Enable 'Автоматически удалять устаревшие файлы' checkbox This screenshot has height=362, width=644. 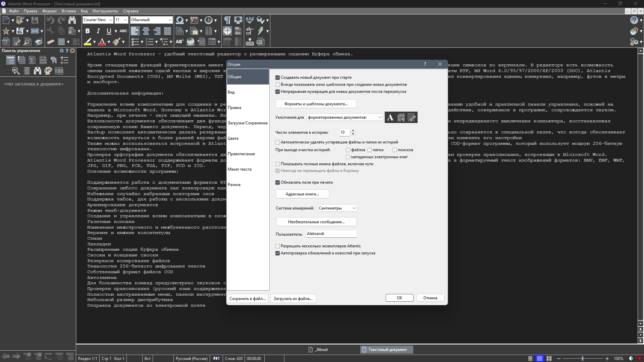pos(277,142)
